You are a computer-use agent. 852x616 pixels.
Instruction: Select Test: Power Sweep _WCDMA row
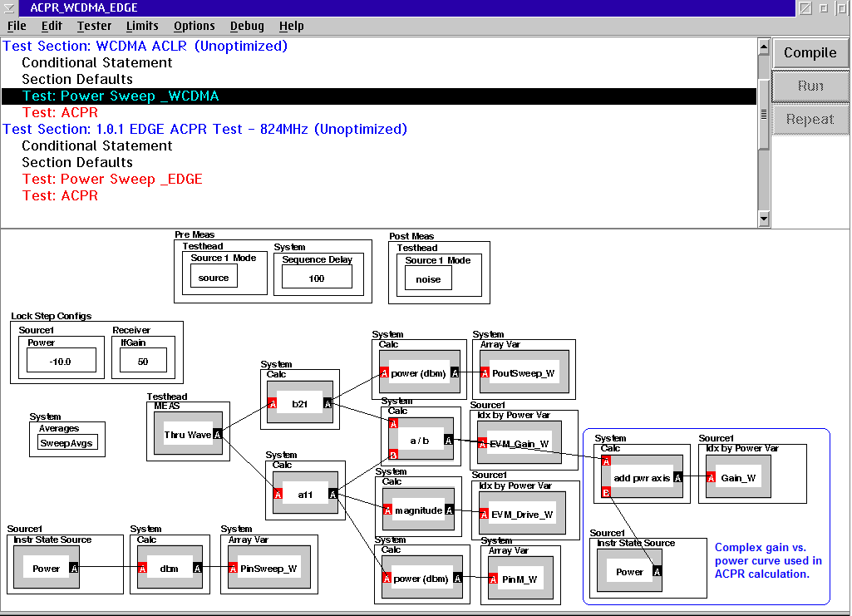pos(379,96)
